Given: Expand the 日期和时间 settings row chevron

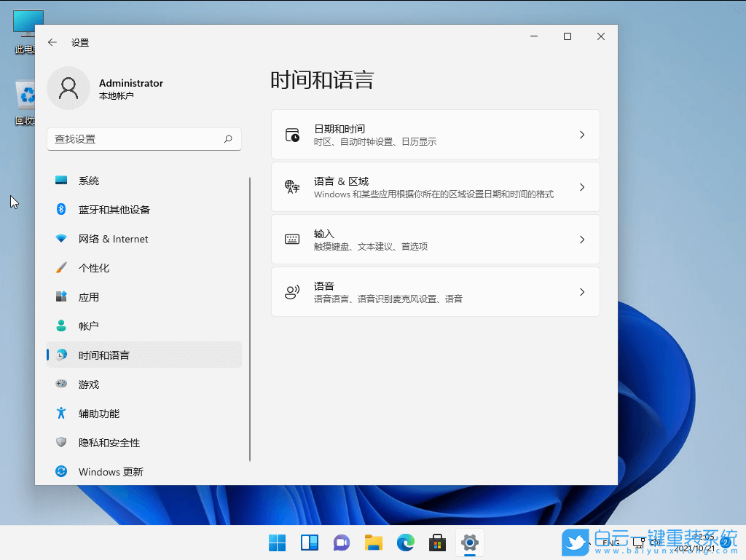Looking at the screenshot, I should tap(581, 134).
